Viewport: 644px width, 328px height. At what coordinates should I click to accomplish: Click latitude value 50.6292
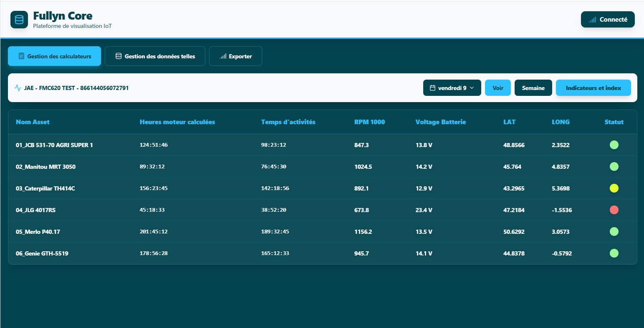pos(514,232)
